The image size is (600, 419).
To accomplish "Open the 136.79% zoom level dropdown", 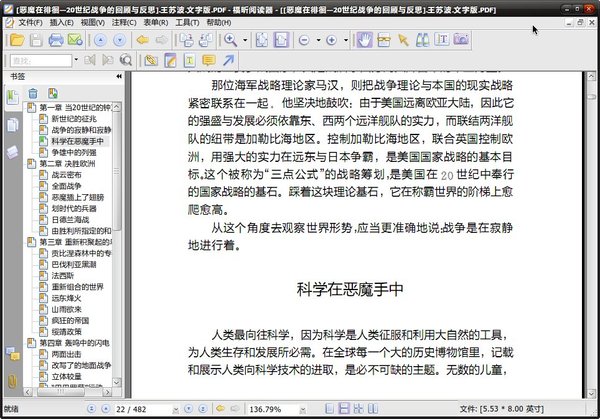I will click(x=303, y=410).
